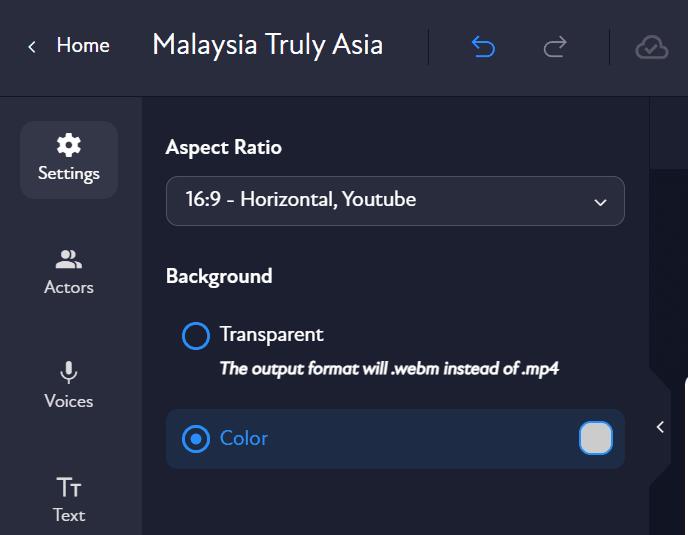
Task: Open Settings via the gear icon
Action: pyautogui.click(x=69, y=145)
